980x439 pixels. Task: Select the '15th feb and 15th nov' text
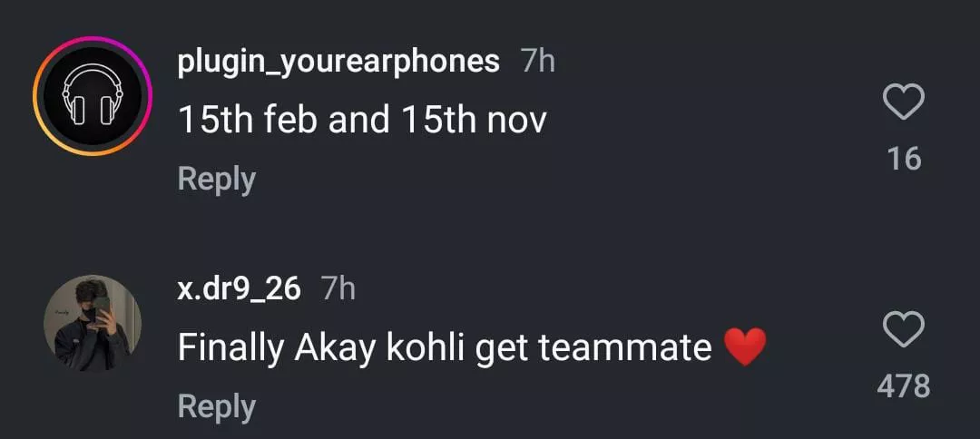point(361,120)
